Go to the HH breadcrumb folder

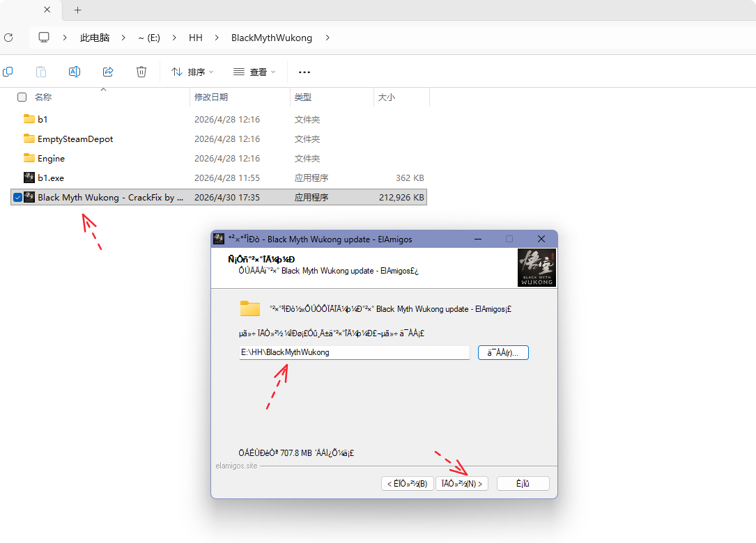195,38
